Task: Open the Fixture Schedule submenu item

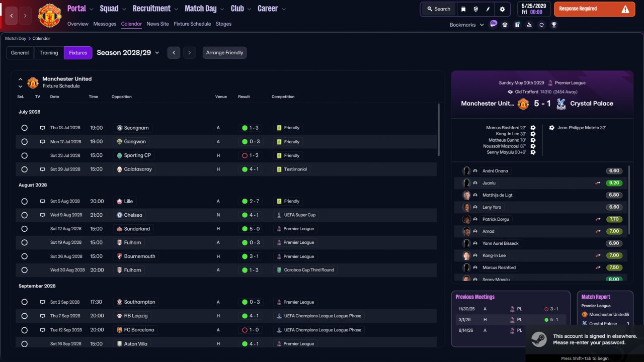Action: 192,24
